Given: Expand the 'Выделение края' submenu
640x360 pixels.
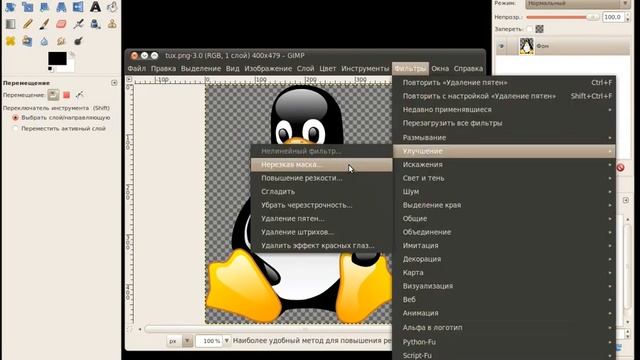Looking at the screenshot, I should pyautogui.click(x=504, y=205).
